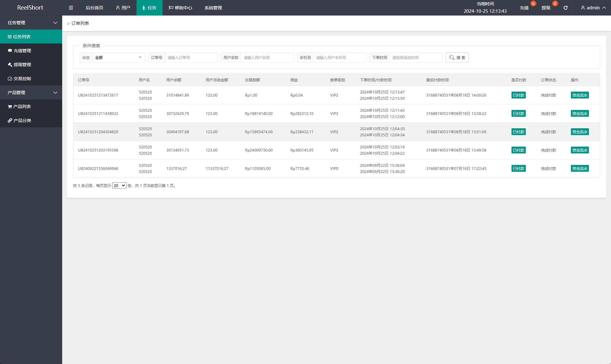The width and height of the screenshot is (611, 364).
Task: Click the 搜索 button
Action: point(457,57)
